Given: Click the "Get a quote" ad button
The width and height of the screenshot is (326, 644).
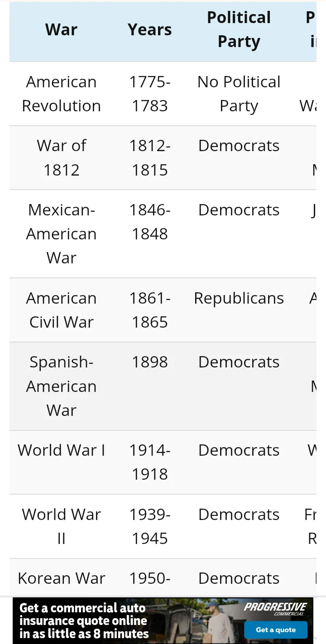Looking at the screenshot, I should [275, 630].
